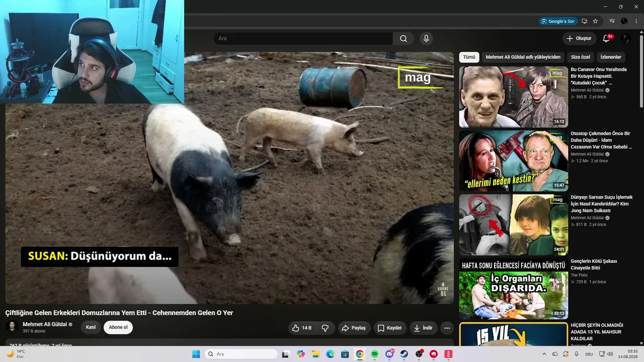This screenshot has height=362, width=644.
Task: Open weather widget showing 14°C Klar
Action: click(x=17, y=354)
